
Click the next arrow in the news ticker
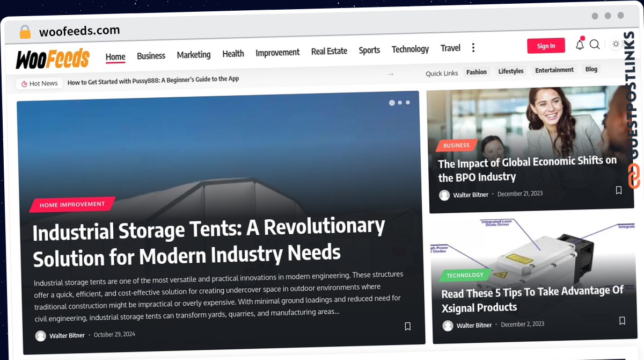click(x=391, y=74)
